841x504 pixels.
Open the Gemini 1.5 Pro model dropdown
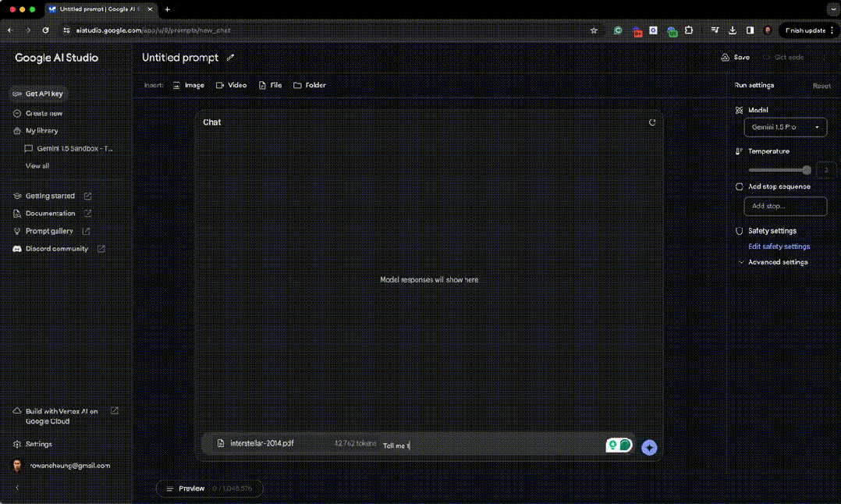785,127
